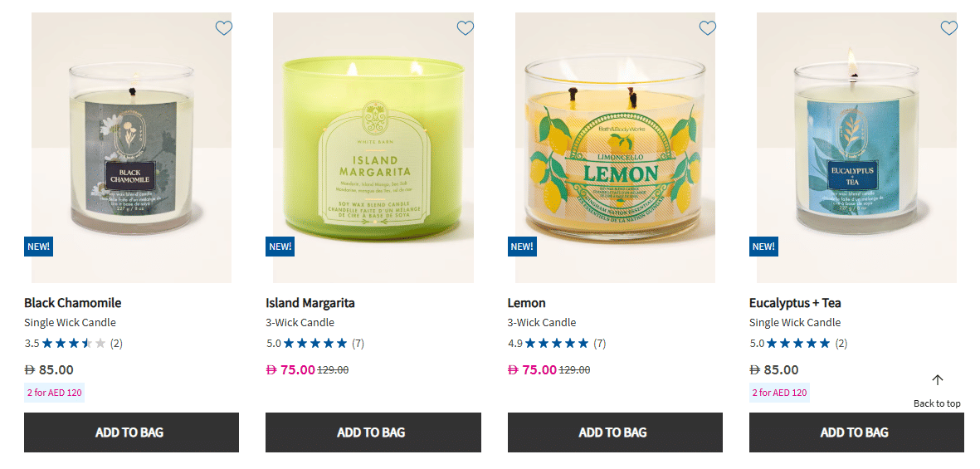View Lemon candle star rating reviews
Viewport: 980px width, 469px height.
pyautogui.click(x=556, y=344)
